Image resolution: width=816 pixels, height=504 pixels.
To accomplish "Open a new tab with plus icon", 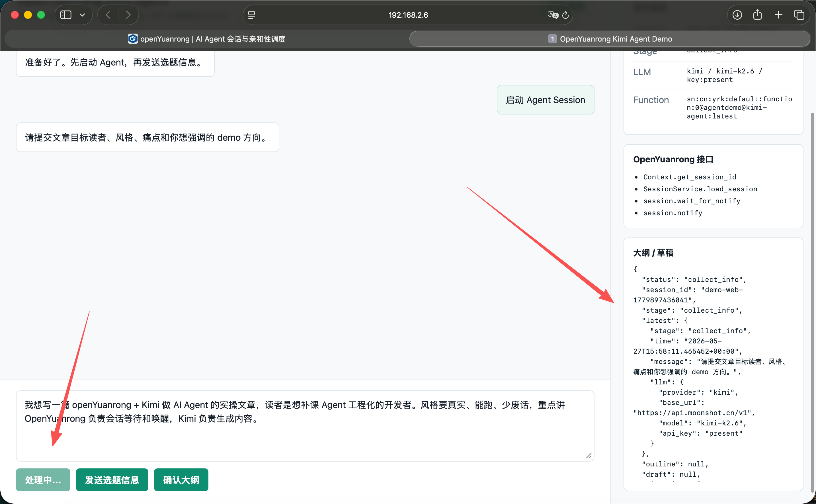I will point(778,15).
